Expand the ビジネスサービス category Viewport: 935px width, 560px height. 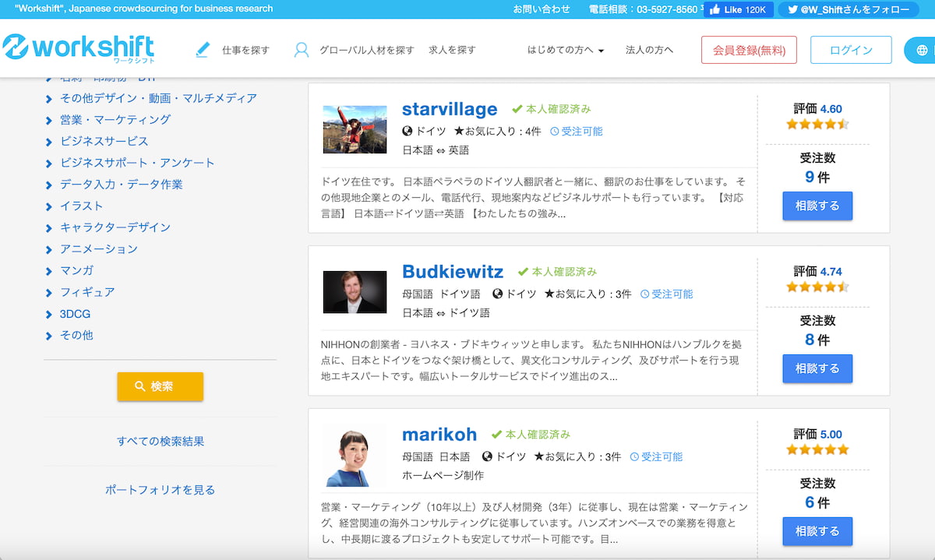104,141
